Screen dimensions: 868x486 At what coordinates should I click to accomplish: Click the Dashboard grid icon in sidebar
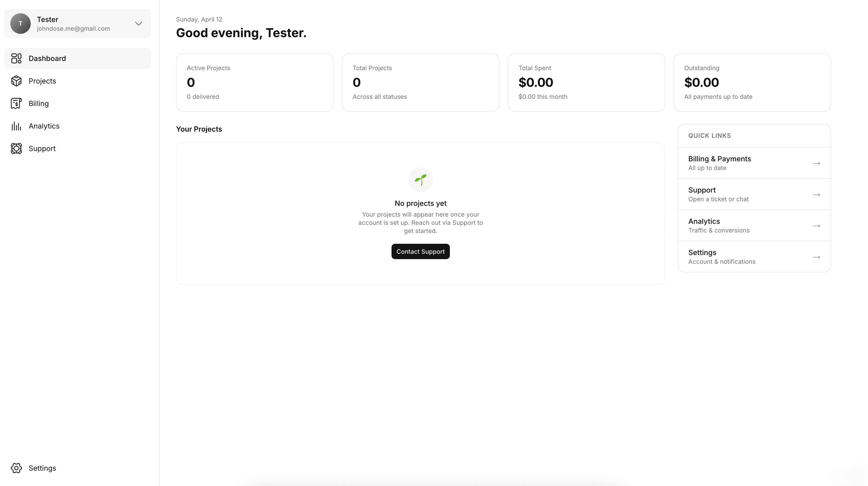(16, 58)
